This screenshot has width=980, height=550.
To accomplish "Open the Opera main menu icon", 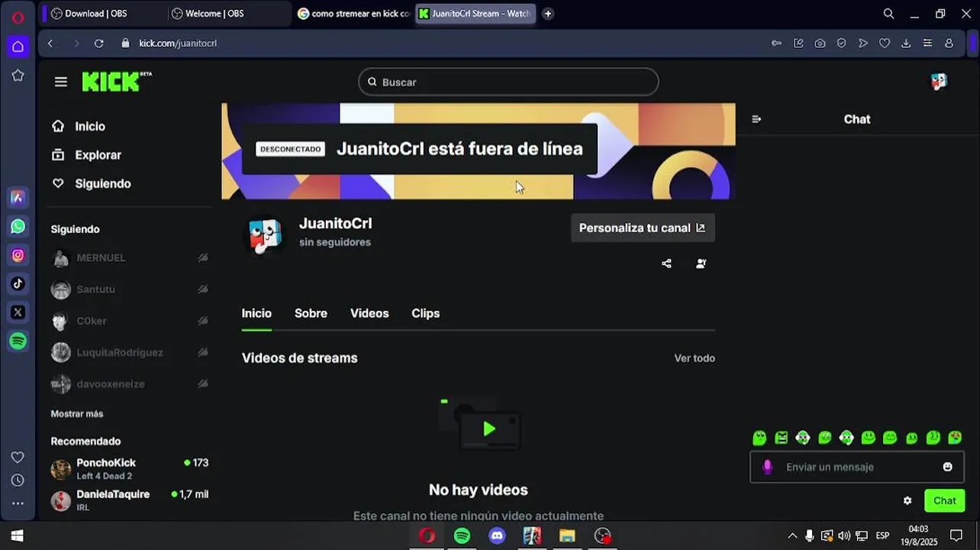I will pos(18,17).
